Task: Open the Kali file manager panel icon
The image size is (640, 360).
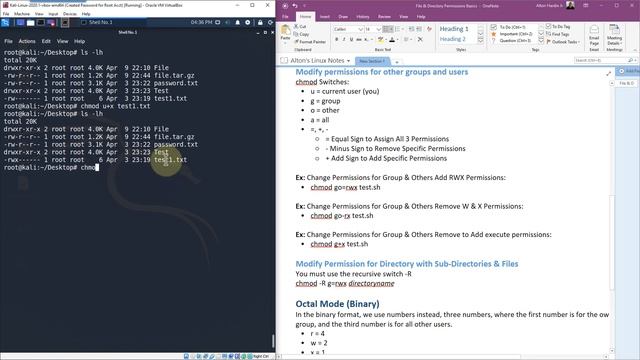Action: coord(31,22)
